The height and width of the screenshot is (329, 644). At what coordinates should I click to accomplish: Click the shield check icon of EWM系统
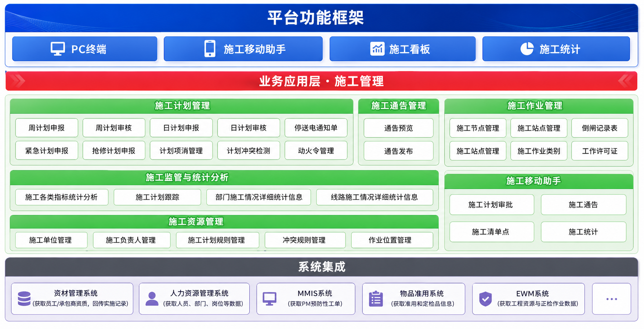point(485,299)
